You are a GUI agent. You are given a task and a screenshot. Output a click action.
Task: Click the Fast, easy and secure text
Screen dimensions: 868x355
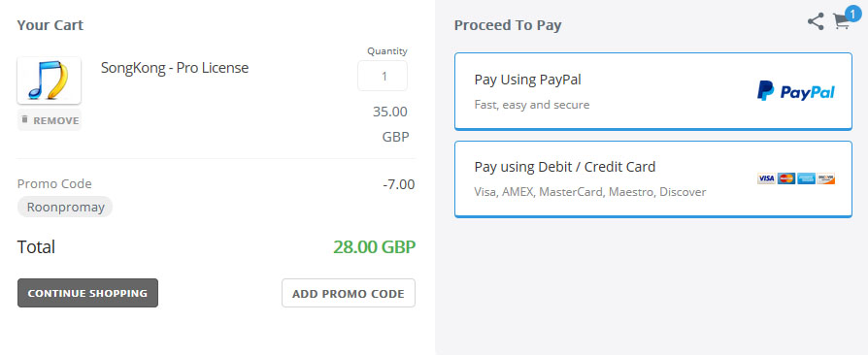coord(532,105)
